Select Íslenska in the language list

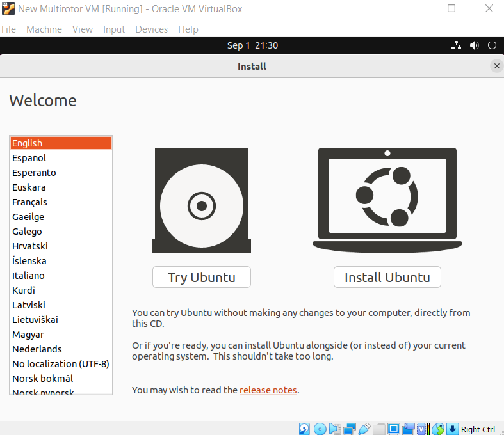tap(61, 261)
